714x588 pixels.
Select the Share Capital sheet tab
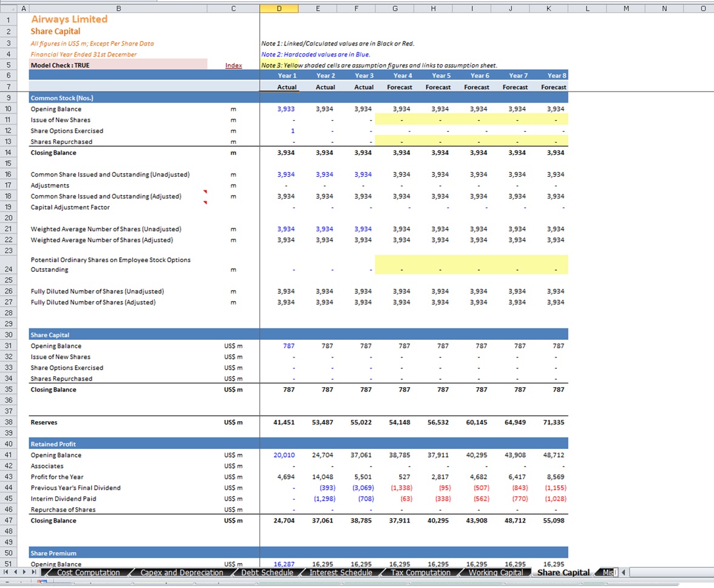tap(563, 573)
